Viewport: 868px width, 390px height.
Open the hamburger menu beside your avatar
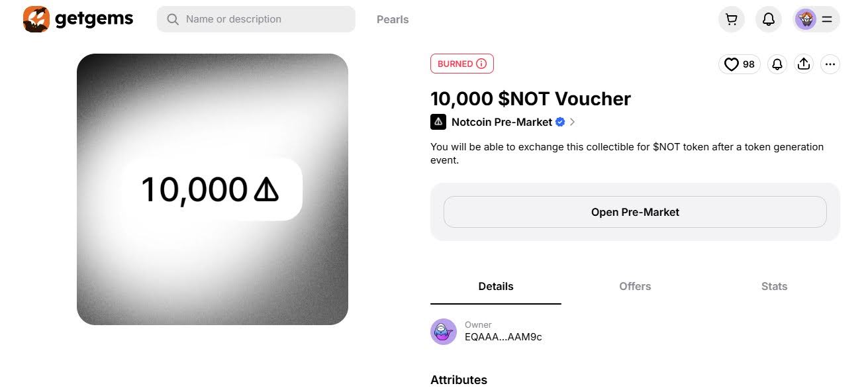pos(826,19)
